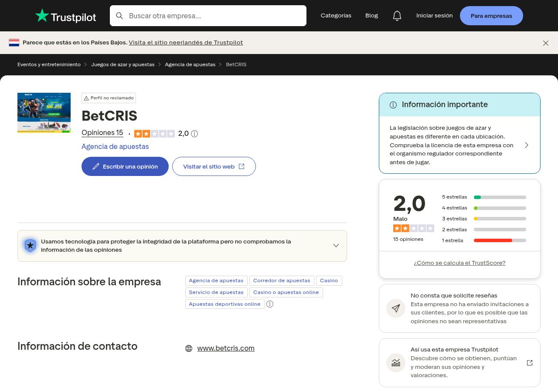This screenshot has height=392, width=558.
Task: Click the search magnifier icon
Action: click(x=119, y=16)
